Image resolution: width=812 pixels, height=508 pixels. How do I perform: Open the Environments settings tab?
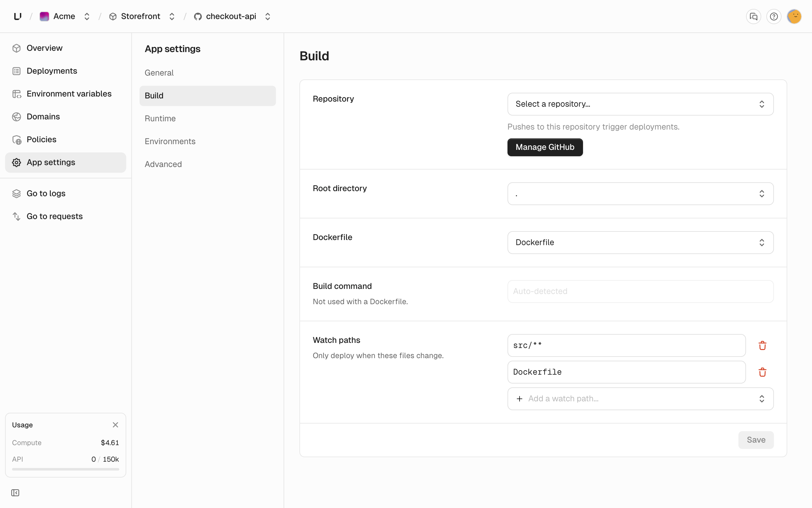(x=207, y=142)
